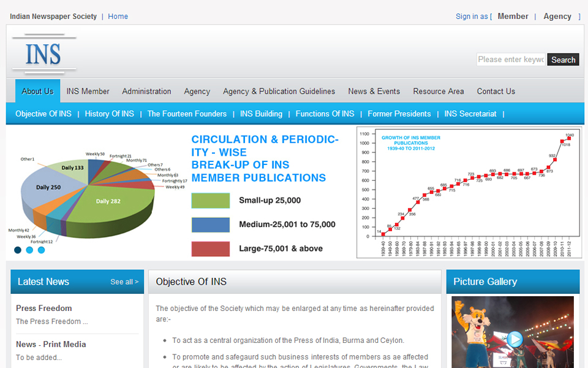Screen dimensions: 588x368
Task: Focus the keyword search input field
Action: [x=511, y=59]
